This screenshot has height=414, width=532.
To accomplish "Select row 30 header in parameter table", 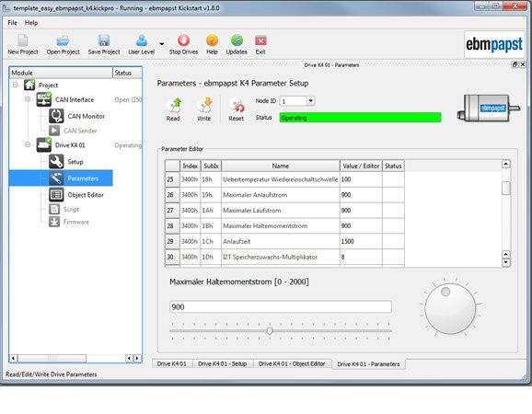I will point(172,257).
